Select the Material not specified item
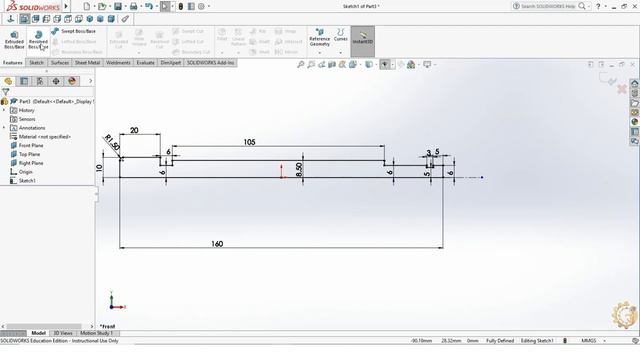Image resolution: width=640 pixels, height=360 pixels. pyautogui.click(x=44, y=137)
